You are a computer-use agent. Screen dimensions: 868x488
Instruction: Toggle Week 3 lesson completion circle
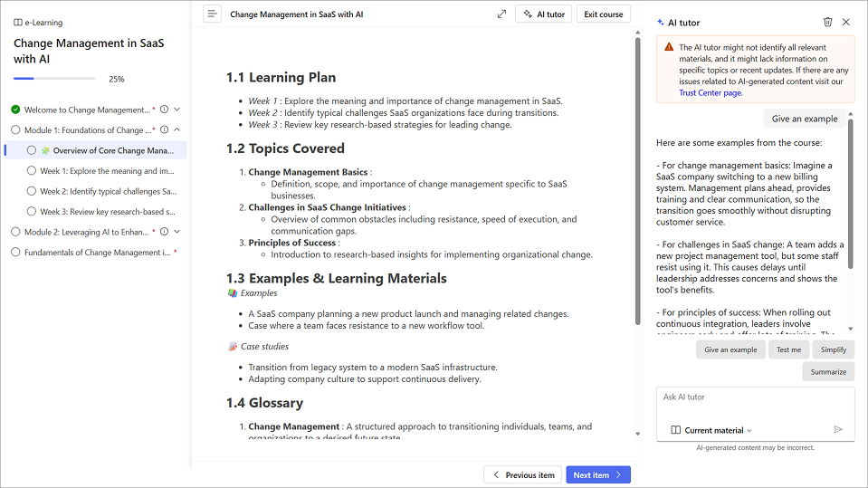(x=32, y=212)
